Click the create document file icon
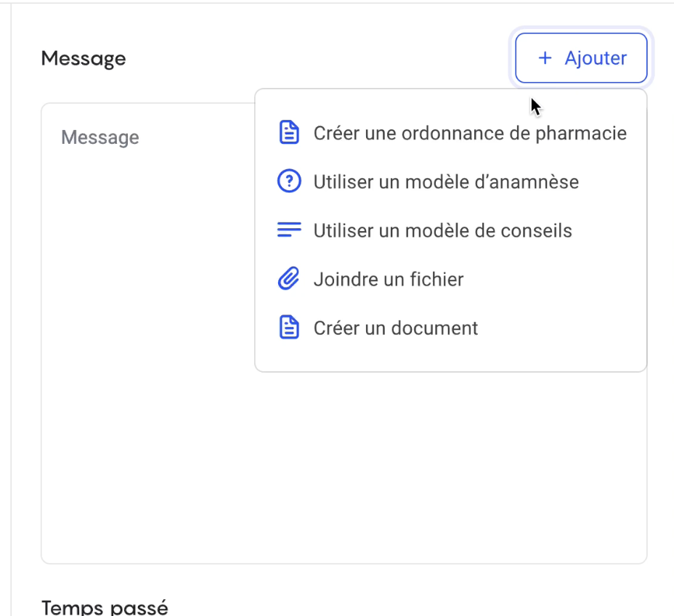The width and height of the screenshot is (674, 616). 289,327
